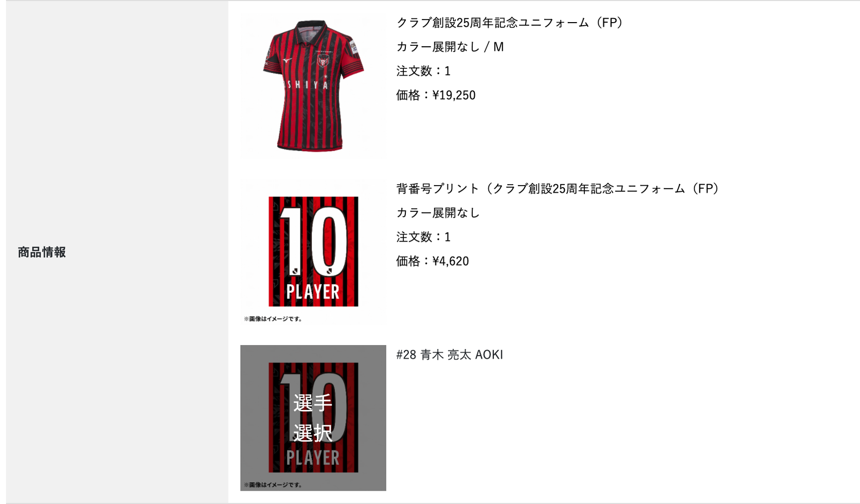Open the 背番号プリント product title
Image resolution: width=860 pixels, height=504 pixels.
[x=558, y=189]
